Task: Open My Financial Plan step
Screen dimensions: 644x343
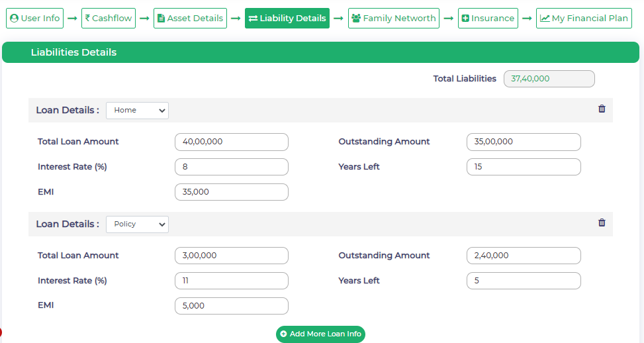Action: pos(584,19)
